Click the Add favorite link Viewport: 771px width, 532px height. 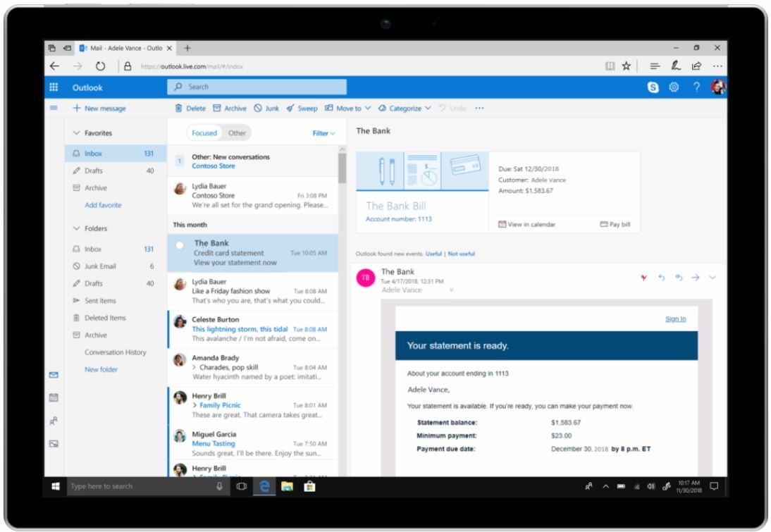(x=103, y=205)
